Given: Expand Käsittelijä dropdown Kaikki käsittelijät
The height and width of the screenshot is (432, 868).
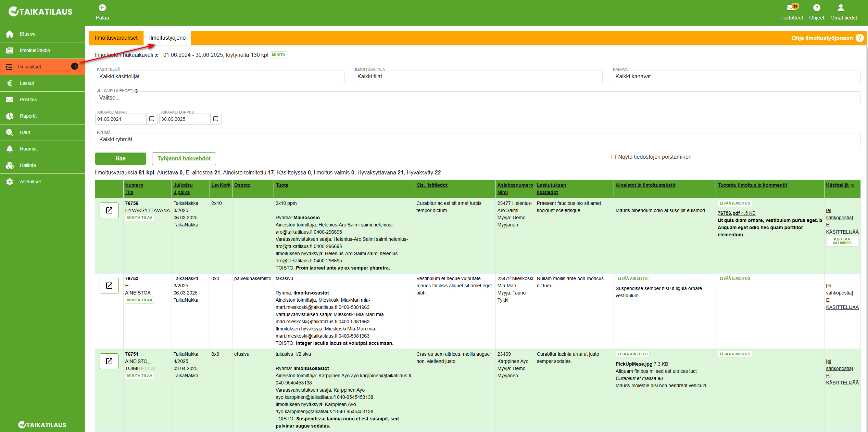Looking at the screenshot, I should tap(219, 77).
